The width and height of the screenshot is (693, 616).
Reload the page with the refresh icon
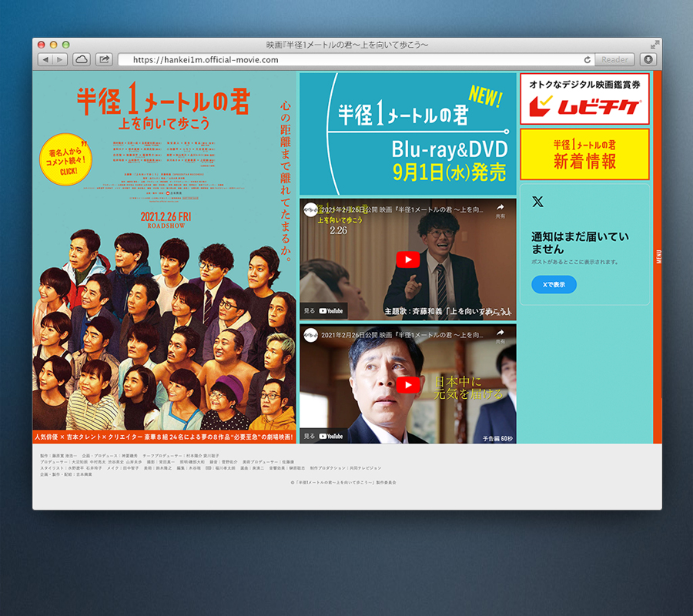588,59
